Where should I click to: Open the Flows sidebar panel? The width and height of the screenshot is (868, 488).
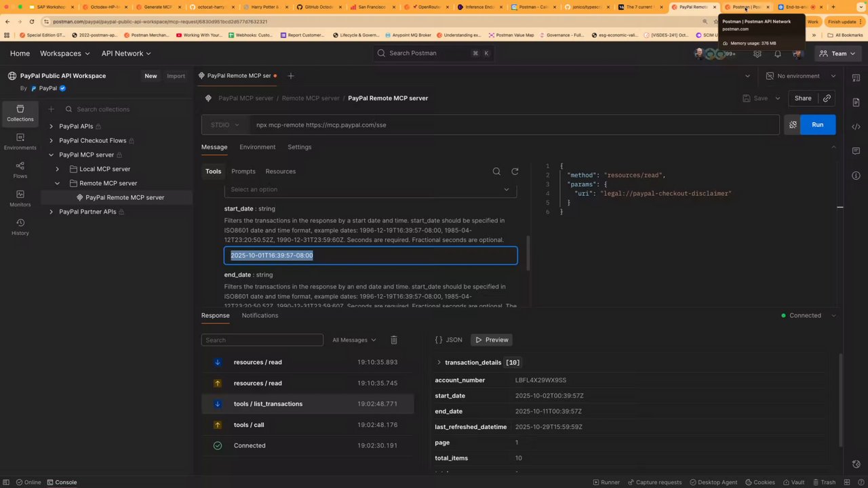20,170
